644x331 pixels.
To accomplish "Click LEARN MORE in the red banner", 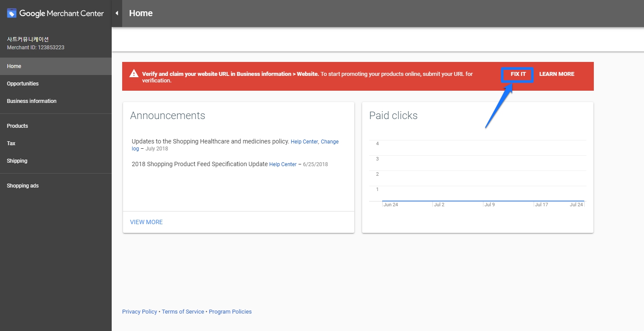I will pos(557,74).
